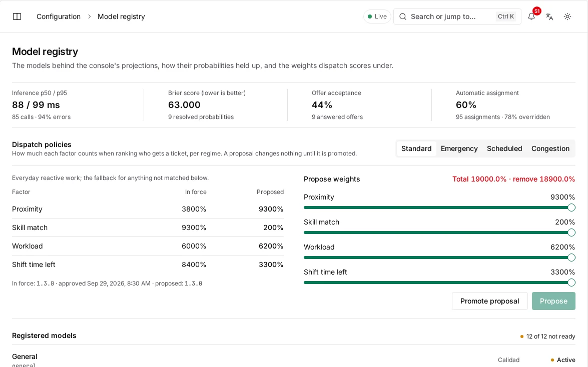
Task: Click the Workload in-force value 6000%
Action: pos(194,246)
